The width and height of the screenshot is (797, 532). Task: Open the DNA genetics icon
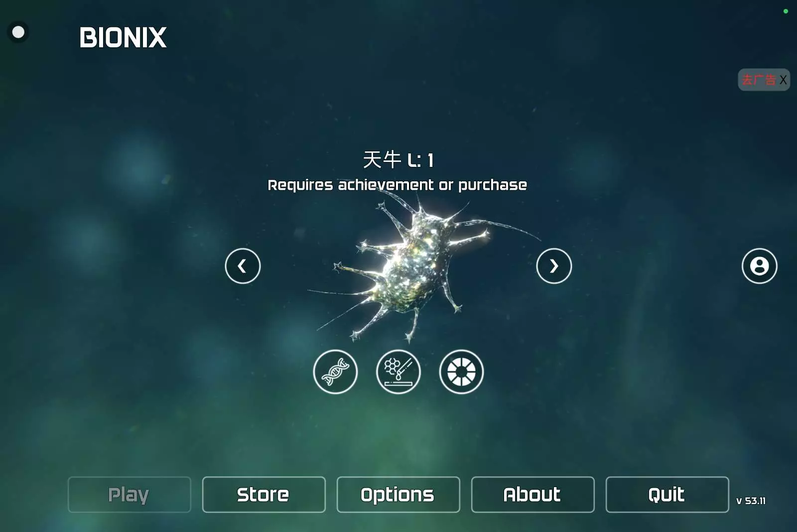point(335,372)
